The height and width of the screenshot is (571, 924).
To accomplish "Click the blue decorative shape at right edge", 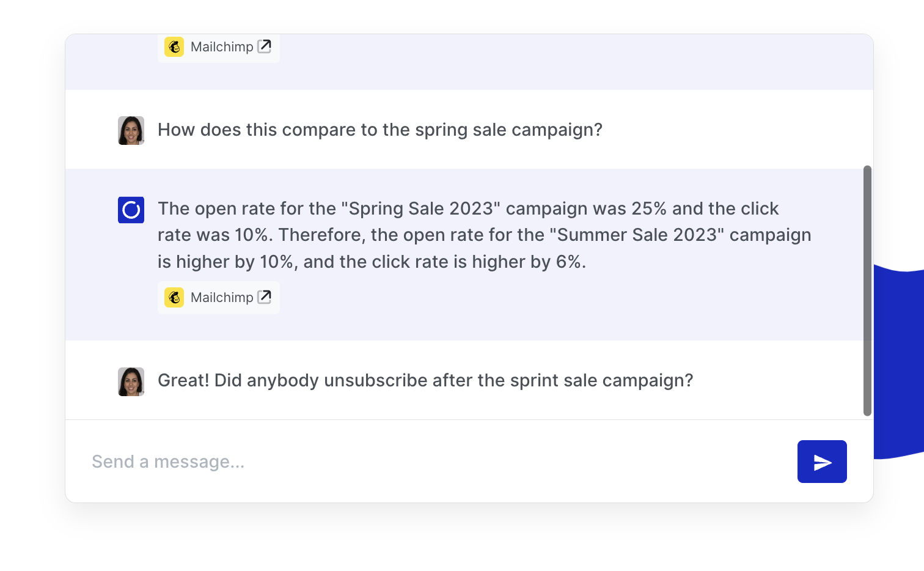I will click(897, 361).
